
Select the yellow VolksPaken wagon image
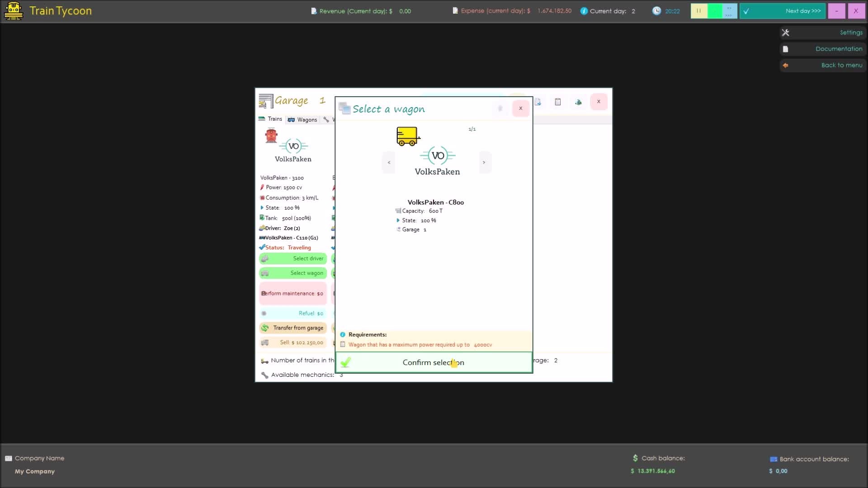tap(407, 136)
